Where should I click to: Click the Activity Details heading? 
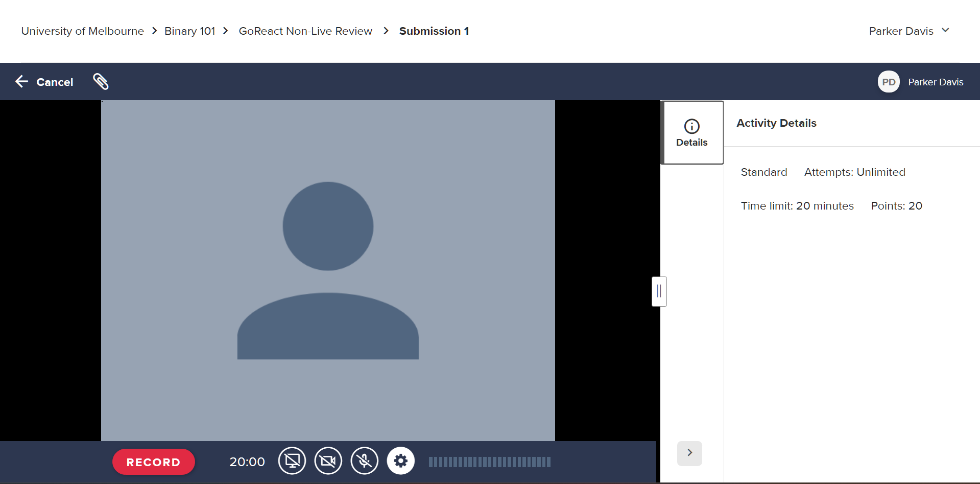776,123
